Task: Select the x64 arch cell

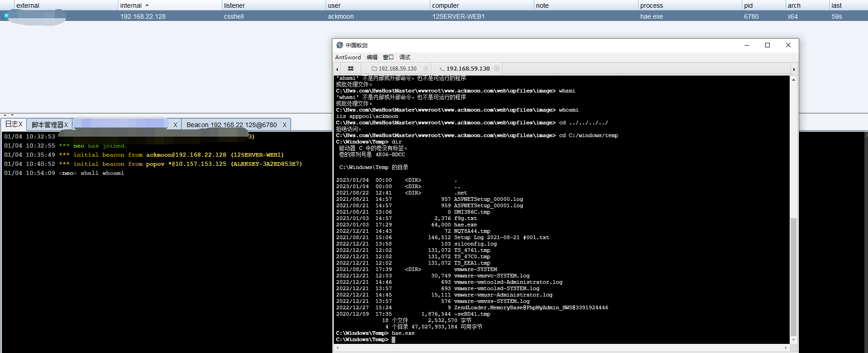Action: click(x=792, y=16)
